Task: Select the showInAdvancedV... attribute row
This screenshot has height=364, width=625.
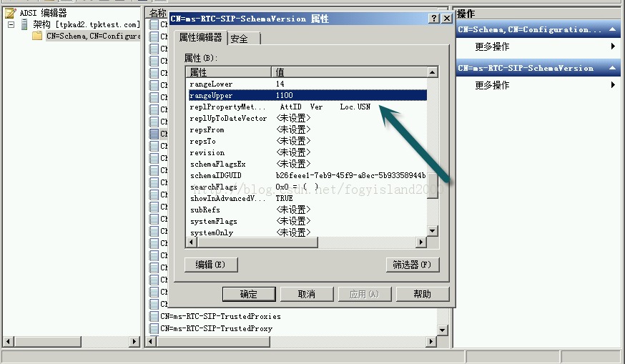Action: 307,199
